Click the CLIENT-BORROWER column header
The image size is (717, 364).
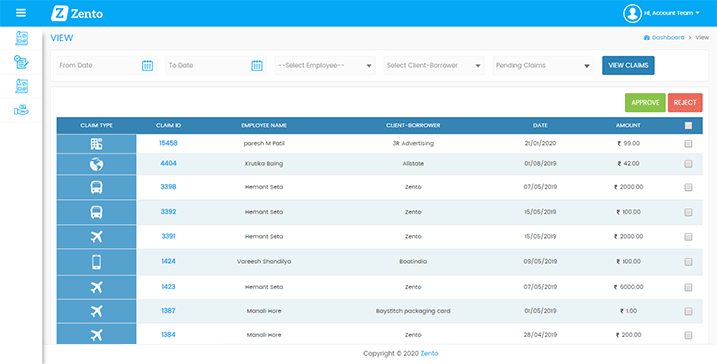[413, 125]
